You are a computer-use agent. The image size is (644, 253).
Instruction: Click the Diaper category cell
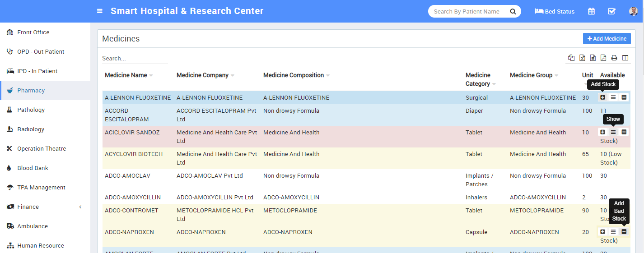click(474, 111)
